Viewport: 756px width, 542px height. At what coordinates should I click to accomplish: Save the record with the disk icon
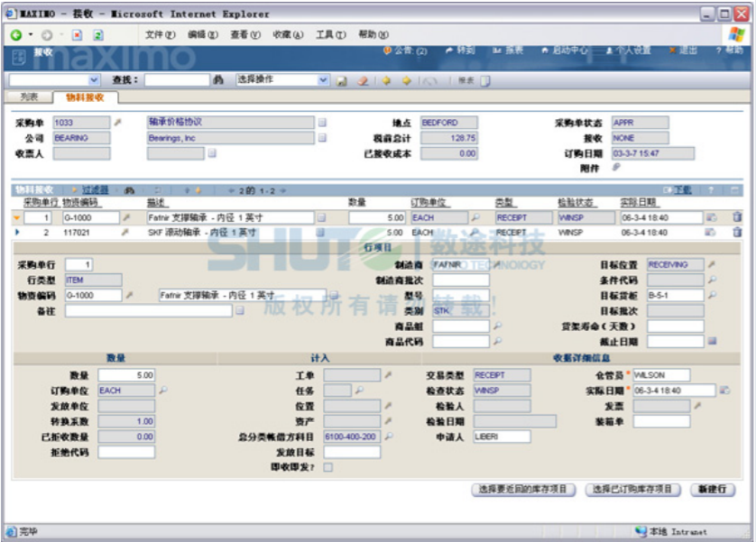(342, 80)
